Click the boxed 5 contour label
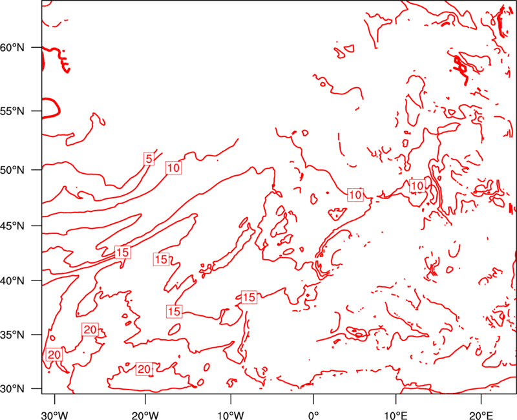The width and height of the screenshot is (517, 420). (149, 159)
